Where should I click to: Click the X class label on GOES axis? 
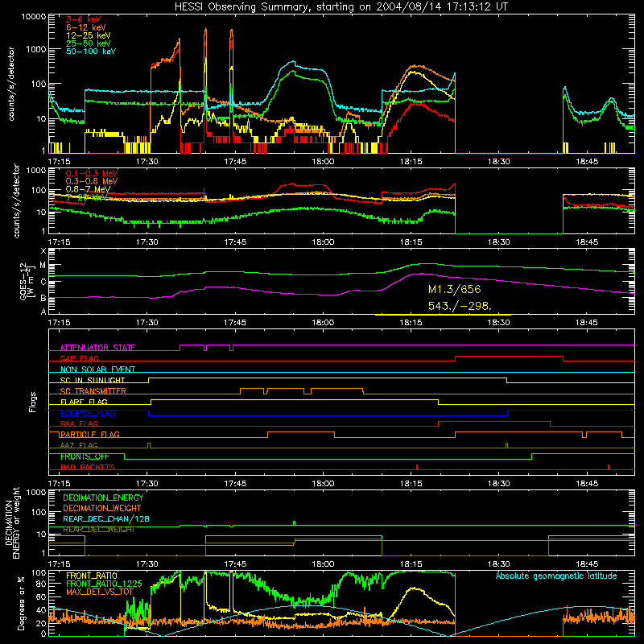coord(43,251)
